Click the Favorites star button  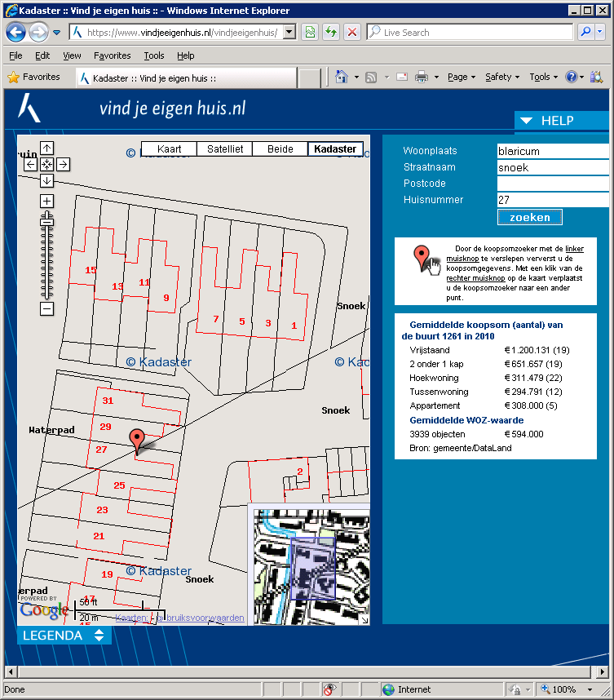[x=34, y=78]
